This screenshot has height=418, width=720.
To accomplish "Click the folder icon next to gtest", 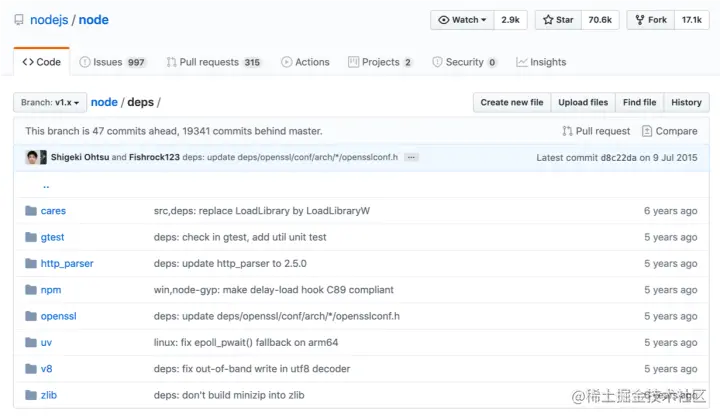I will (31, 237).
